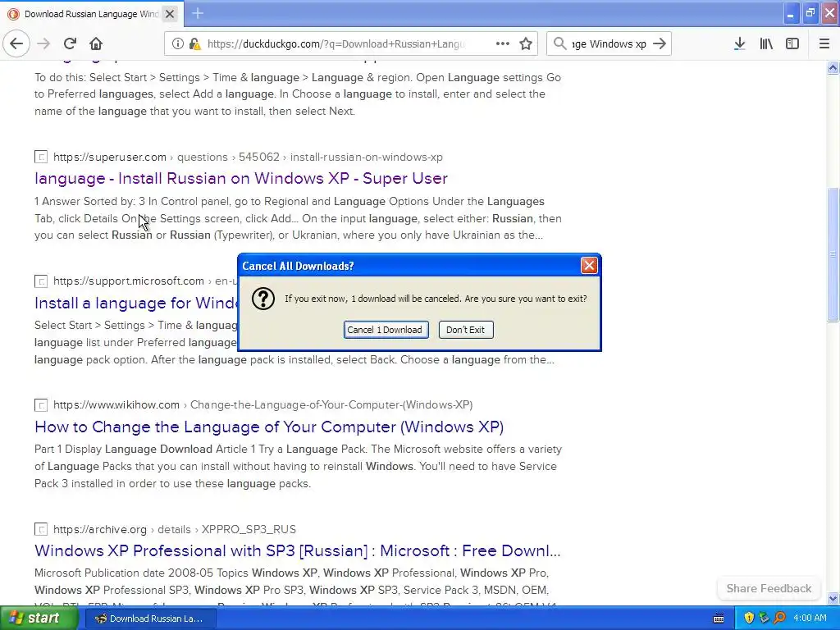Click the search bar magnifier icon
The width and height of the screenshot is (840, 630).
click(559, 43)
